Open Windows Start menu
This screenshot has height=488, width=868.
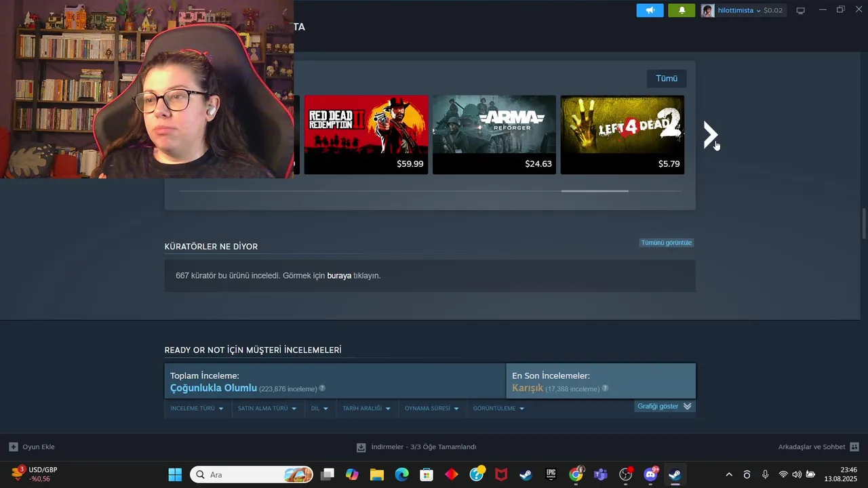point(175,474)
